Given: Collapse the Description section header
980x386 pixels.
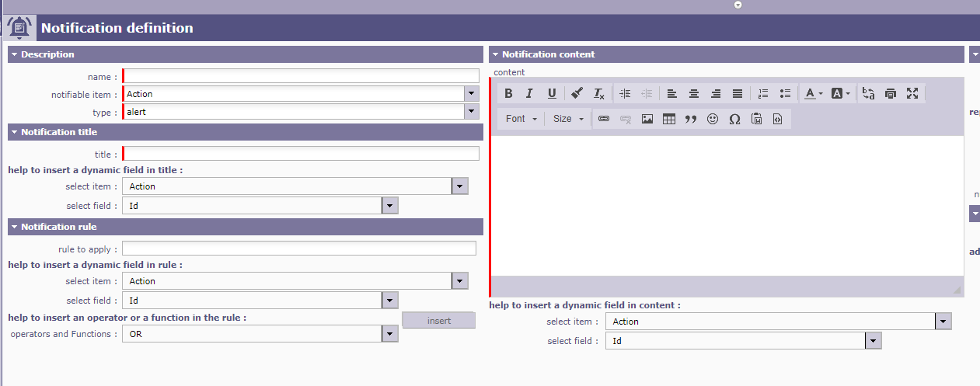Looking at the screenshot, I should click(x=14, y=54).
